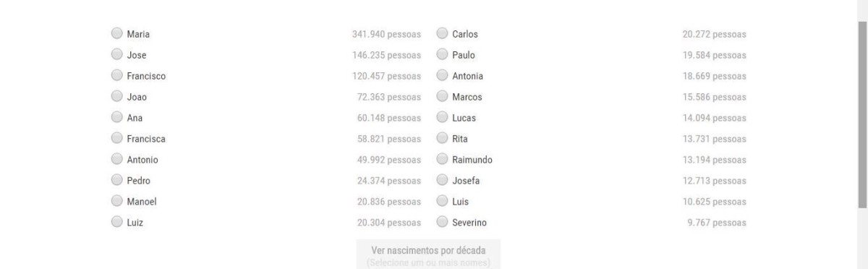Select the Carlos radio button

point(442,33)
